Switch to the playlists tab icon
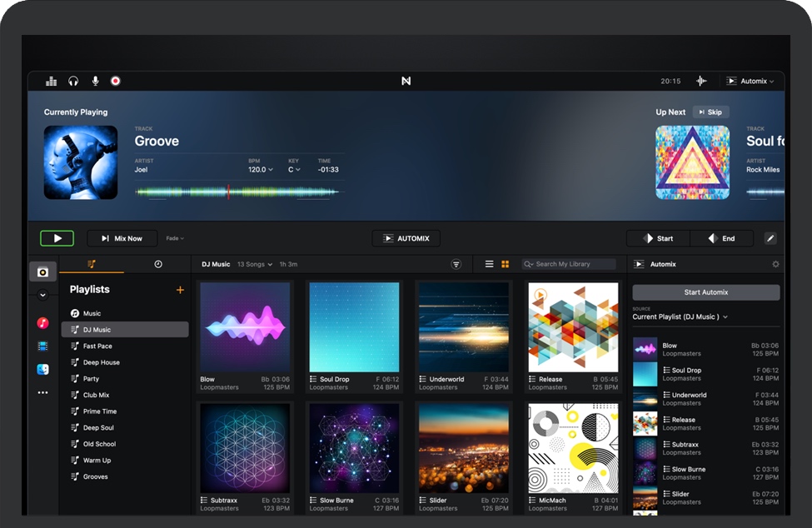Image resolution: width=812 pixels, height=528 pixels. point(92,265)
